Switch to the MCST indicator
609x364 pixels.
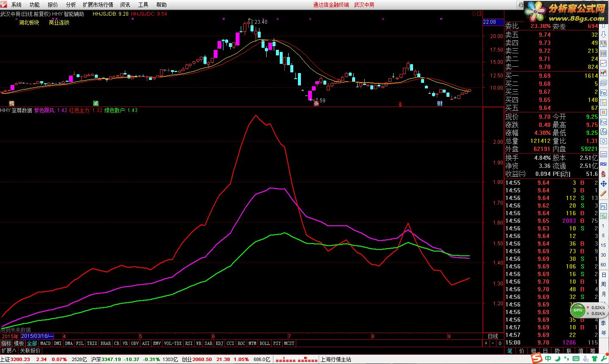click(x=289, y=343)
